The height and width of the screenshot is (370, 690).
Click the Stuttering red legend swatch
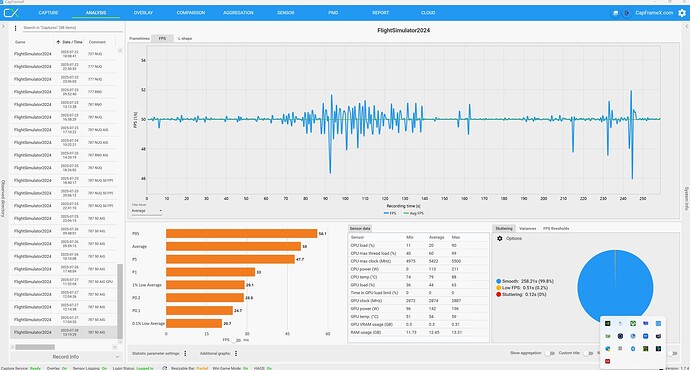[x=499, y=294]
